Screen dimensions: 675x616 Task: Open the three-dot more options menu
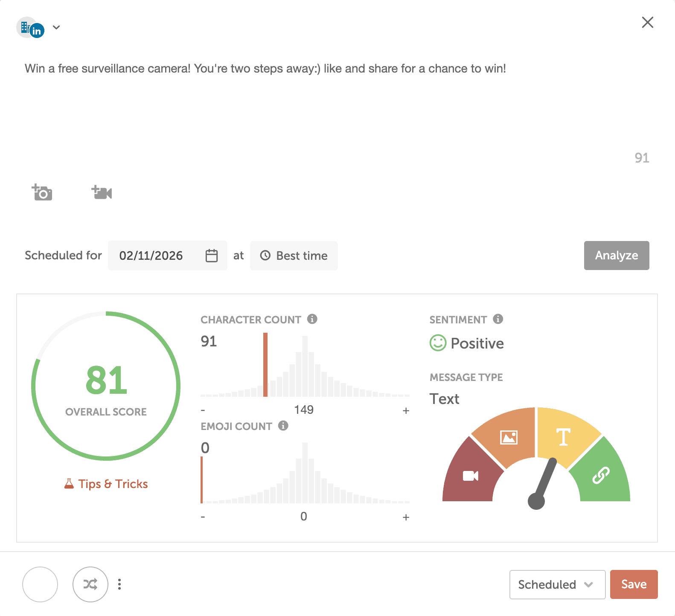click(x=119, y=584)
